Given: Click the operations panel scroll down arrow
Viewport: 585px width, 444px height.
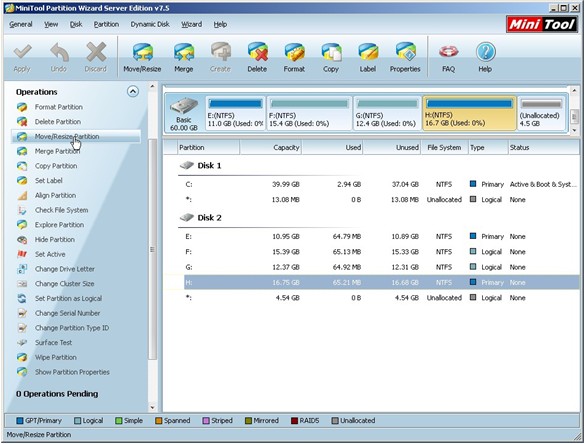Looking at the screenshot, I should [x=152, y=407].
